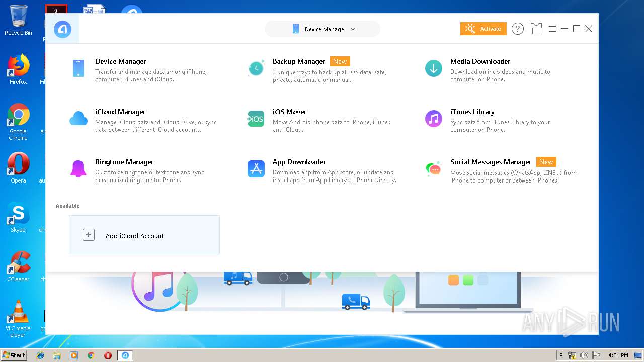
Task: Open the Device Manager phone icon
Action: coord(78,68)
